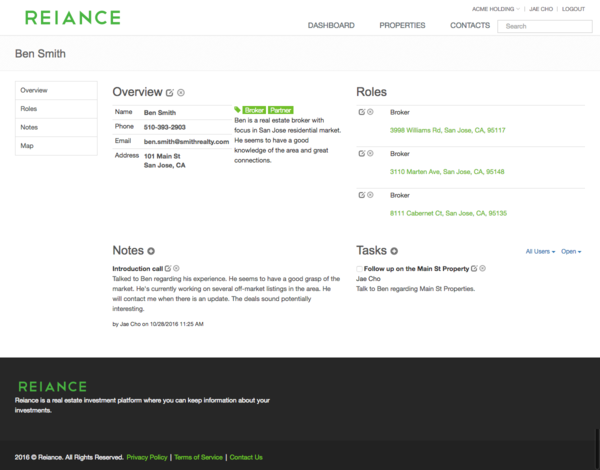Delete the 3110 Marten Ave broker role
This screenshot has height=470, width=600.
(370, 154)
